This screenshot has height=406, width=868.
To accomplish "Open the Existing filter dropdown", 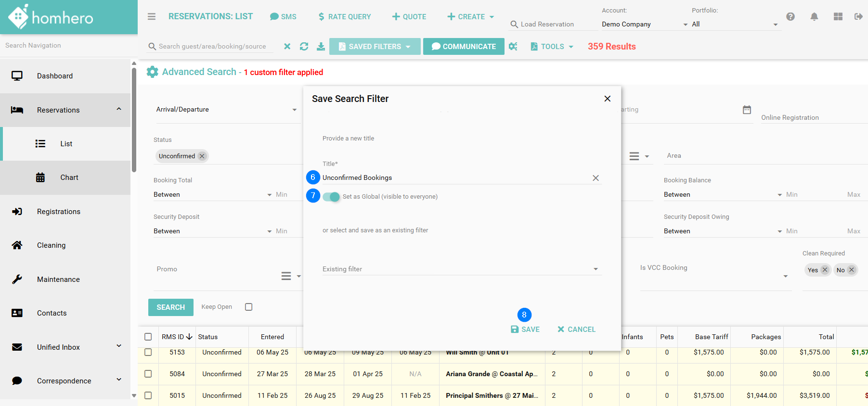I will pos(461,269).
